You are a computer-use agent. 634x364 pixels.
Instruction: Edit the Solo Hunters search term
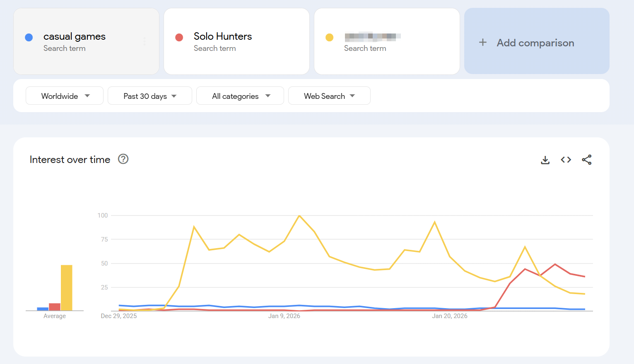click(x=223, y=37)
